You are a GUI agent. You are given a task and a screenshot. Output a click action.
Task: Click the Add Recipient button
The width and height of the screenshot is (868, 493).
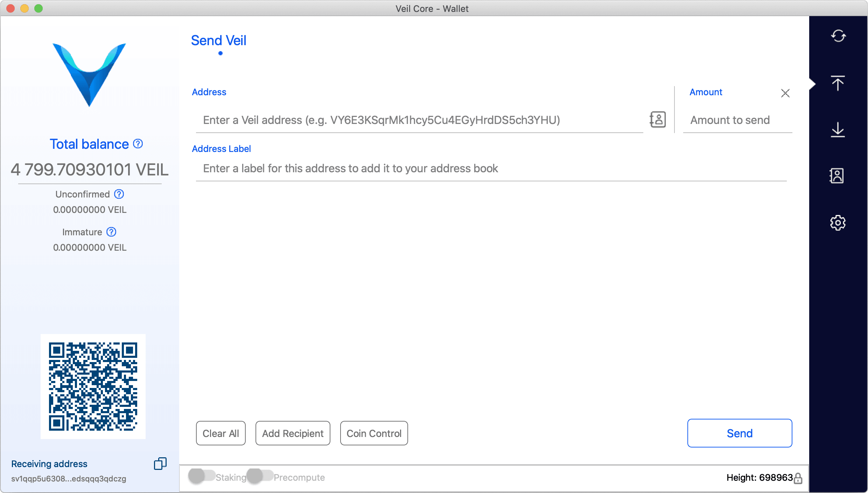point(292,433)
